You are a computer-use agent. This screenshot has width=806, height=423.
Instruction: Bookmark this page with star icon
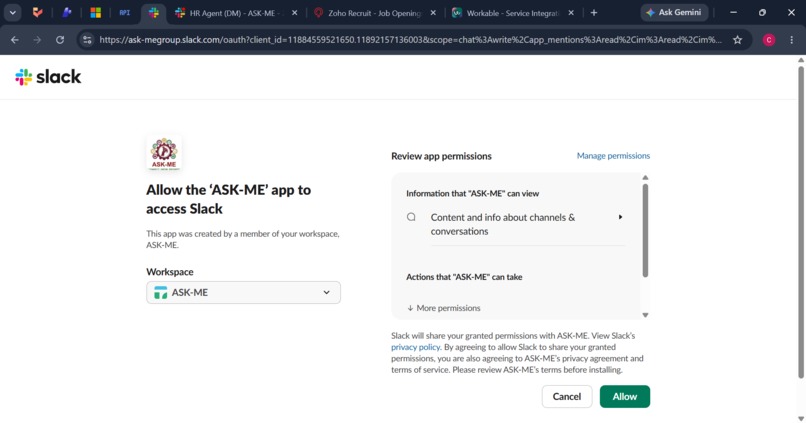click(738, 40)
